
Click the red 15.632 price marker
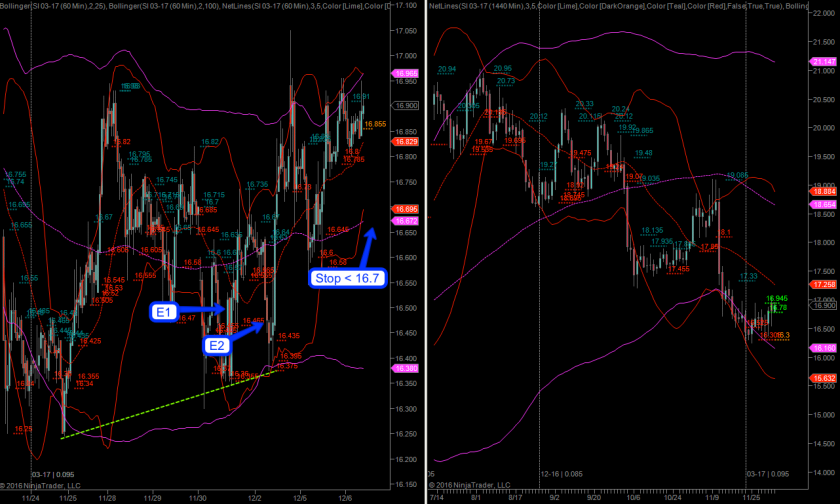tap(823, 378)
